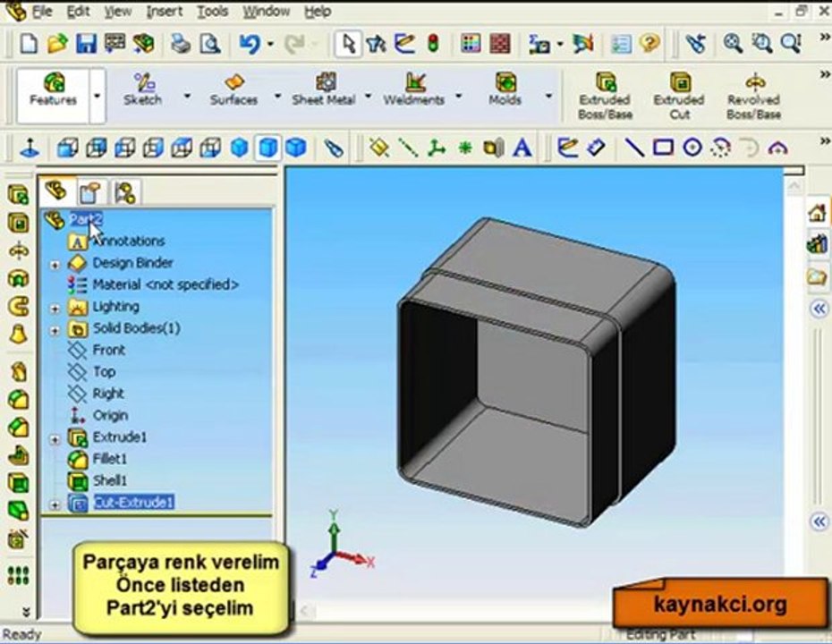Expand the Lighting node
Image resolution: width=832 pixels, height=644 pixels.
click(x=55, y=308)
